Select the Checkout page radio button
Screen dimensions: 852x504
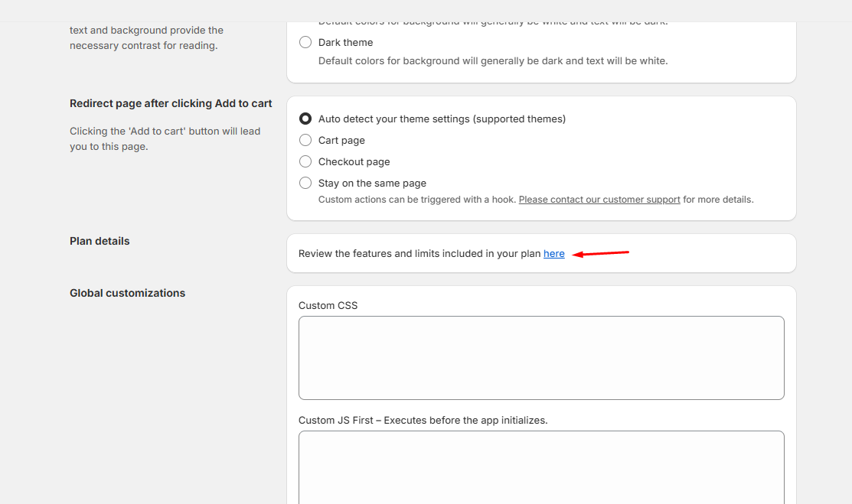coord(305,161)
